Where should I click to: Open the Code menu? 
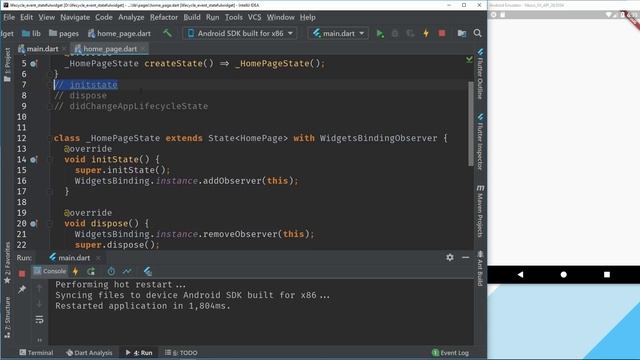[x=104, y=17]
